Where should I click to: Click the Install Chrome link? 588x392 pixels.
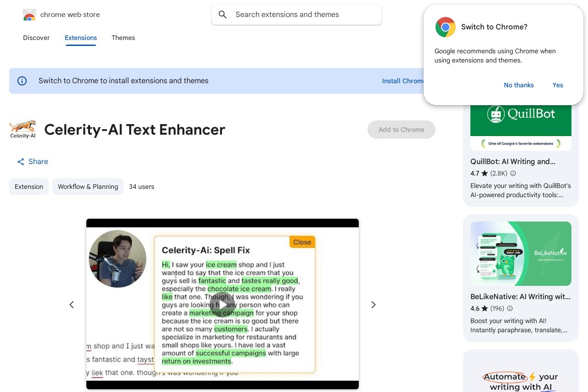point(403,81)
